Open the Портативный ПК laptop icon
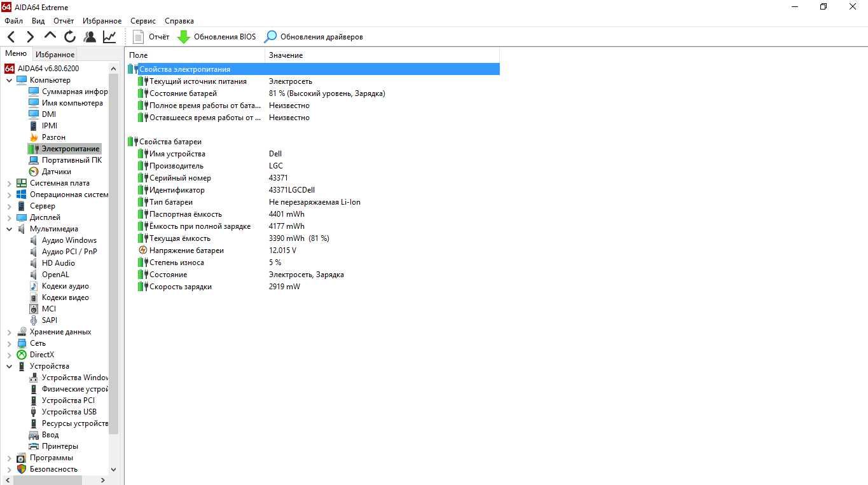868x485 pixels. click(34, 160)
